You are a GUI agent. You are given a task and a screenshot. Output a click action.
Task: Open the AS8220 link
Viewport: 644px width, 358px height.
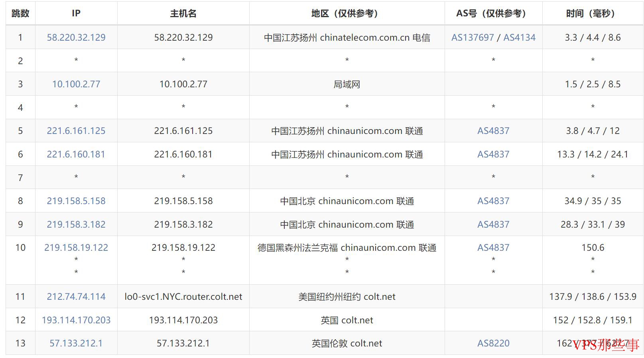point(493,343)
